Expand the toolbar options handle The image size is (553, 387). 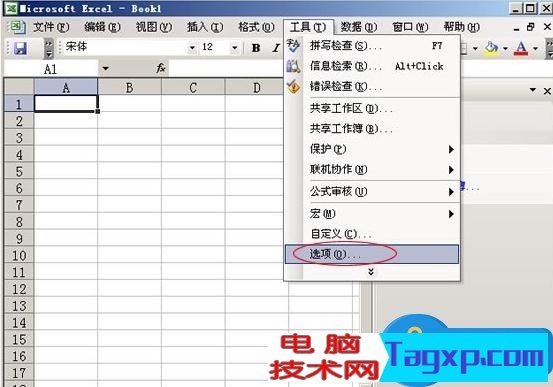coord(49,48)
